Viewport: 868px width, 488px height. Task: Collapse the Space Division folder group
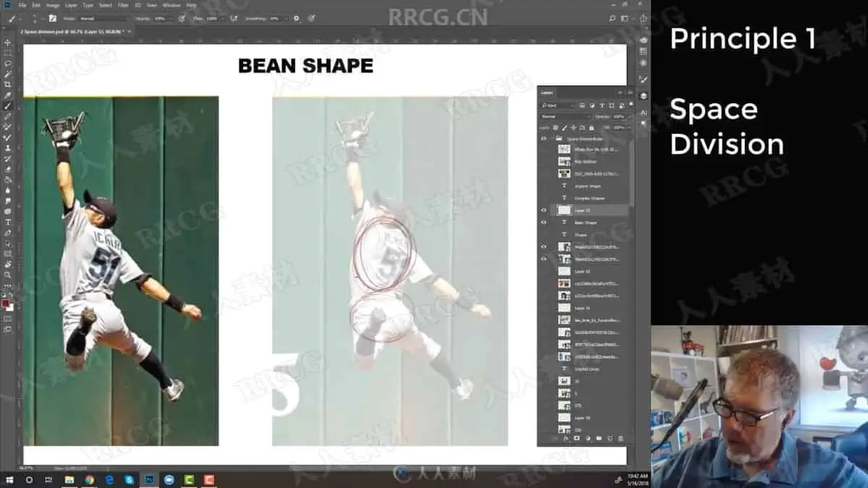coord(552,138)
